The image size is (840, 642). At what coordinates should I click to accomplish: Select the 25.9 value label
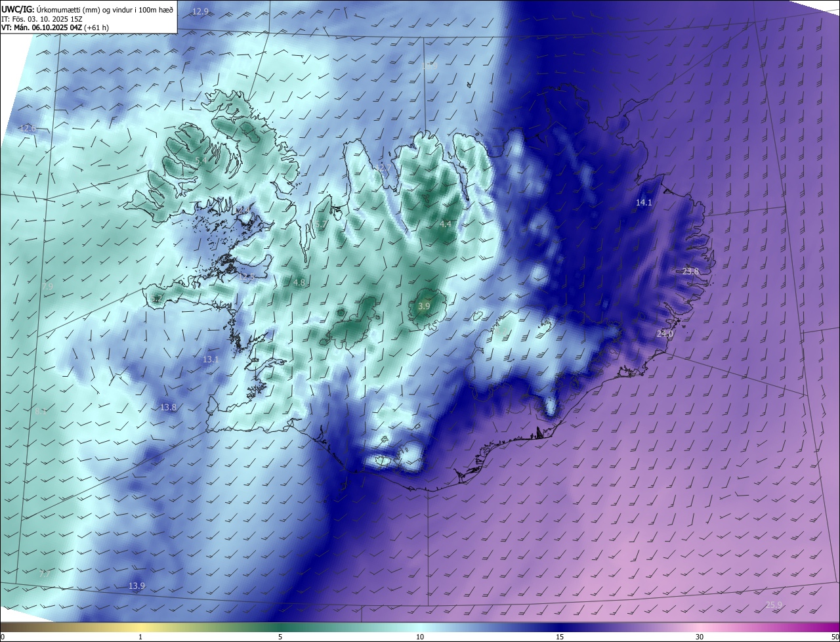[x=774, y=605]
